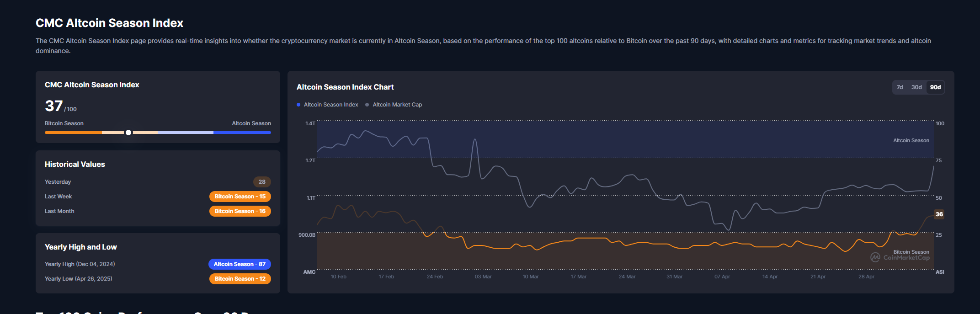
Task: Click the Bitcoin Season - 12 badge
Action: tap(240, 279)
